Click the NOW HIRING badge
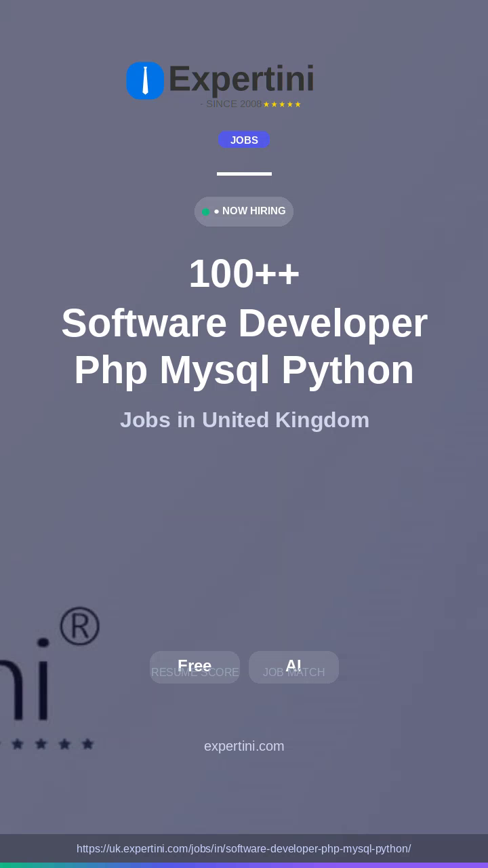The height and width of the screenshot is (868, 488). [x=244, y=212]
